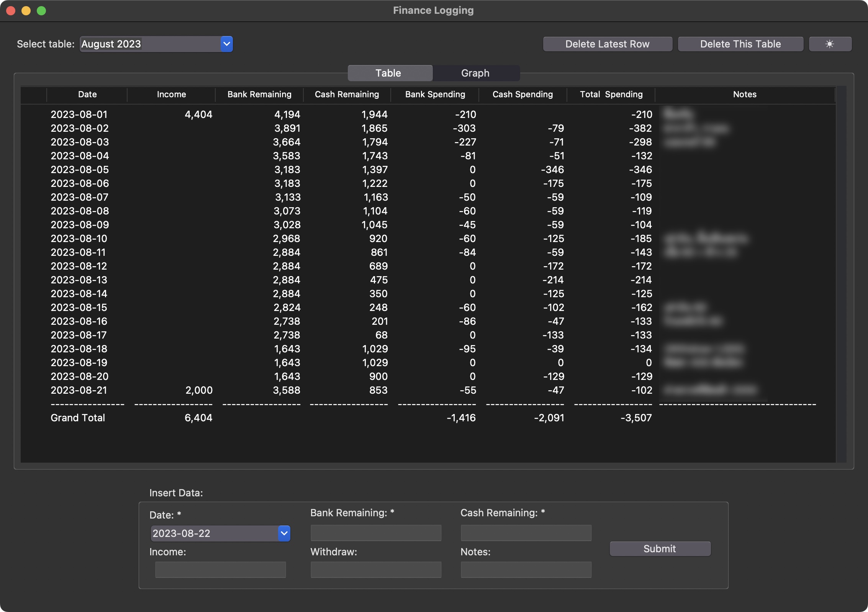Click the Date column header

[87, 94]
